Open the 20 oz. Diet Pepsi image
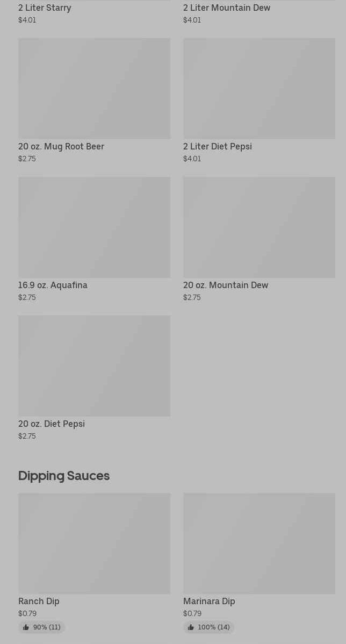Image resolution: width=346 pixels, height=644 pixels. (x=94, y=366)
